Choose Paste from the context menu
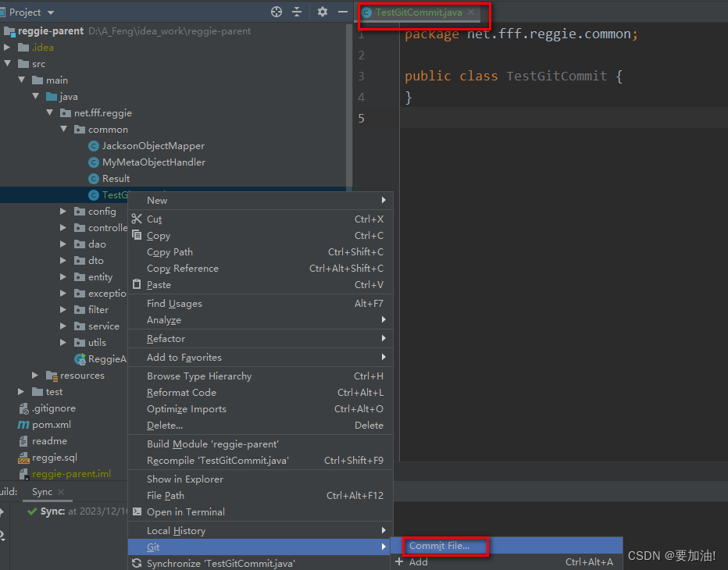Image resolution: width=728 pixels, height=570 pixels. [x=260, y=284]
